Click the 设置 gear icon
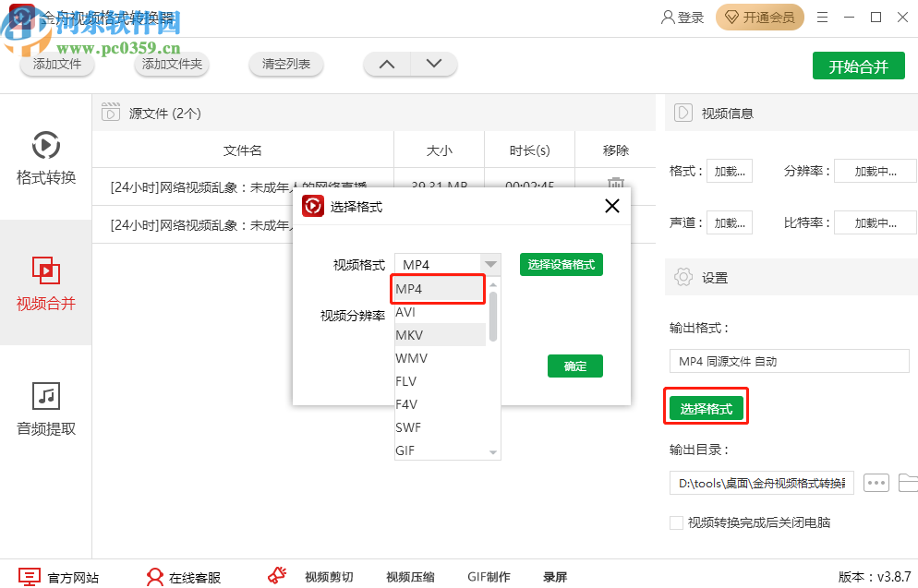 point(683,277)
